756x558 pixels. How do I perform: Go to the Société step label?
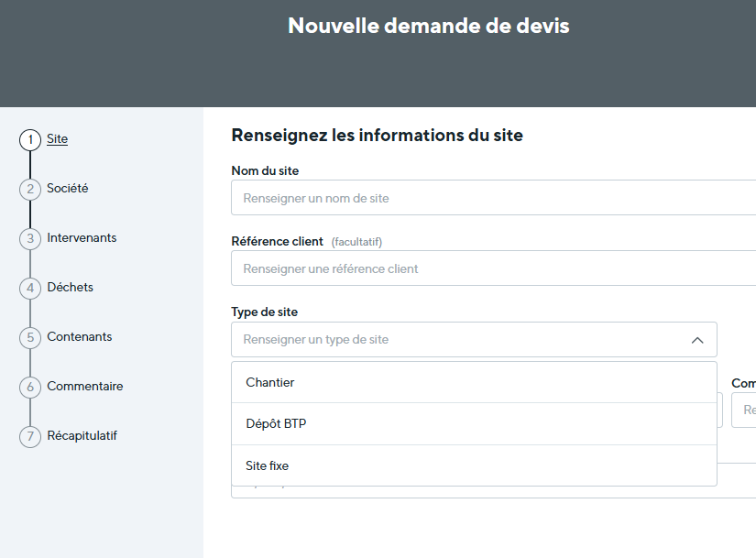pyautogui.click(x=68, y=188)
